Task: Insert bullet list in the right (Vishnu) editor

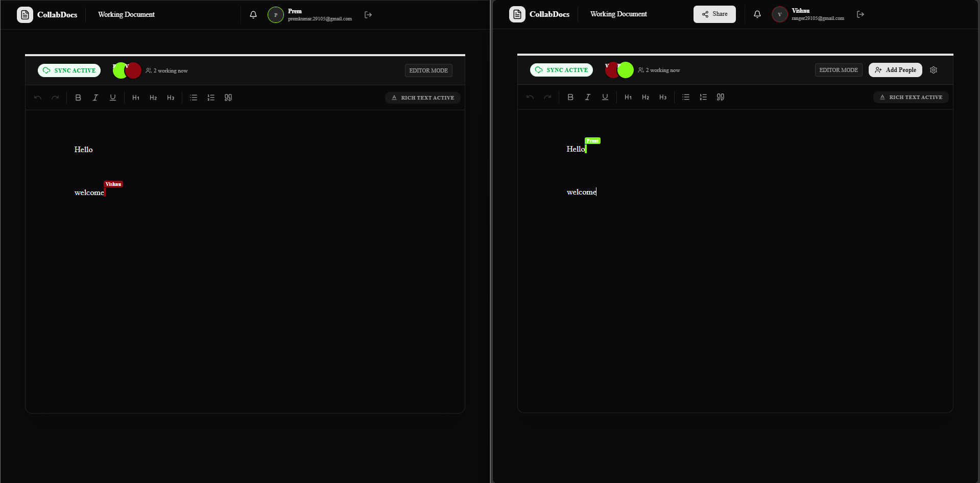Action: [x=686, y=97]
